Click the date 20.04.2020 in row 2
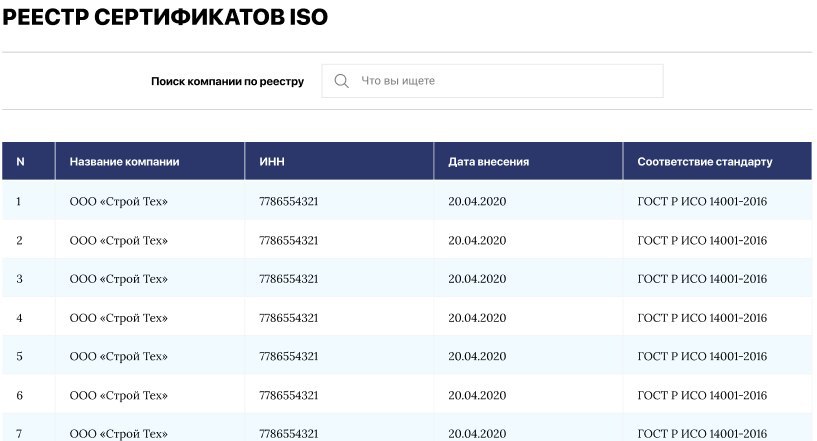Viewport: 817px width, 441px height. [477, 240]
